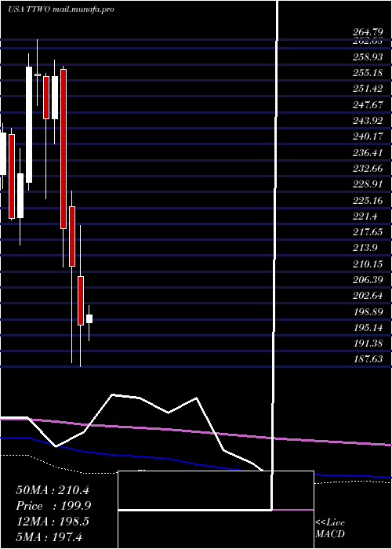
Task: Click the 228.91 price axis label
Action: point(368,184)
